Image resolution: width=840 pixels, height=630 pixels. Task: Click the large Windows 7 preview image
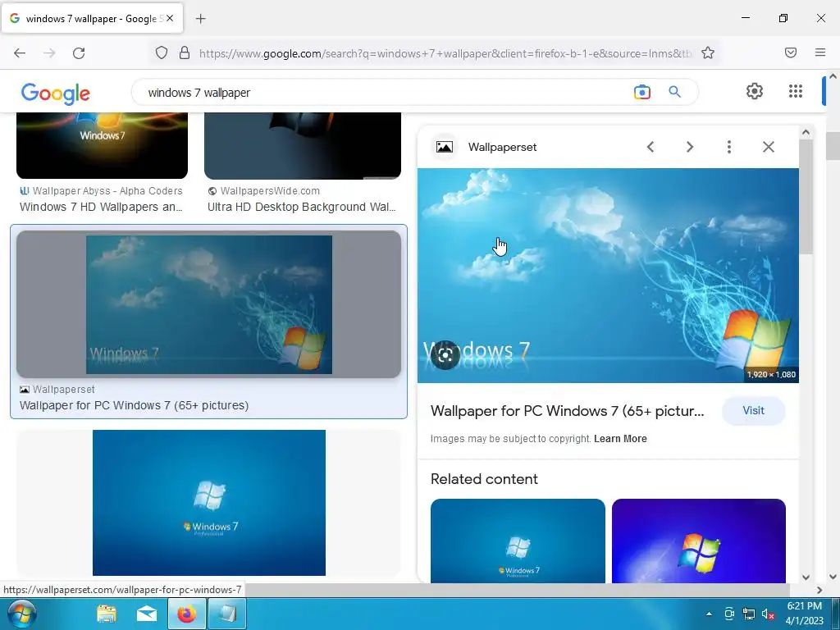pos(608,276)
